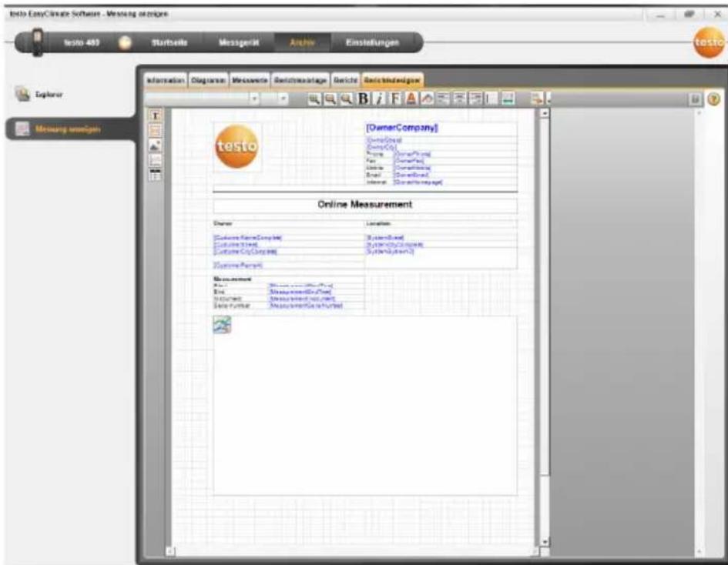Click magnifier icon nearest font size dropdown
The image size is (728, 565).
pos(314,99)
